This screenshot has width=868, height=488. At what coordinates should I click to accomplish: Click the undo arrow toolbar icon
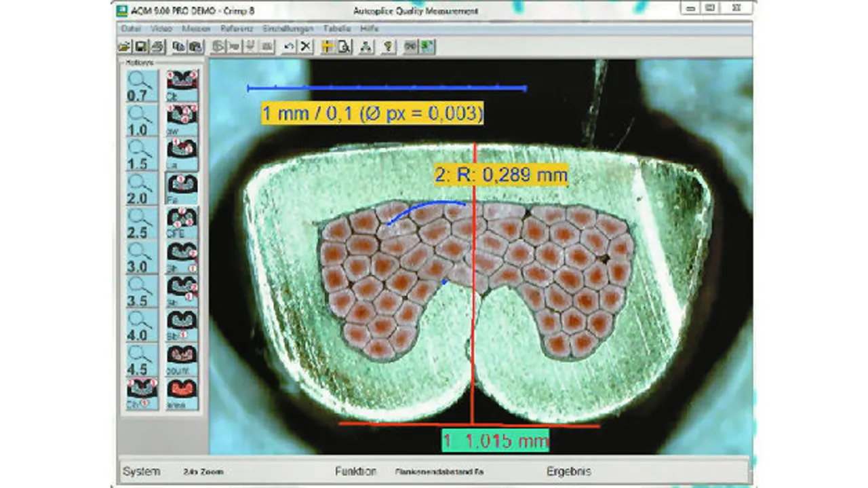click(290, 47)
